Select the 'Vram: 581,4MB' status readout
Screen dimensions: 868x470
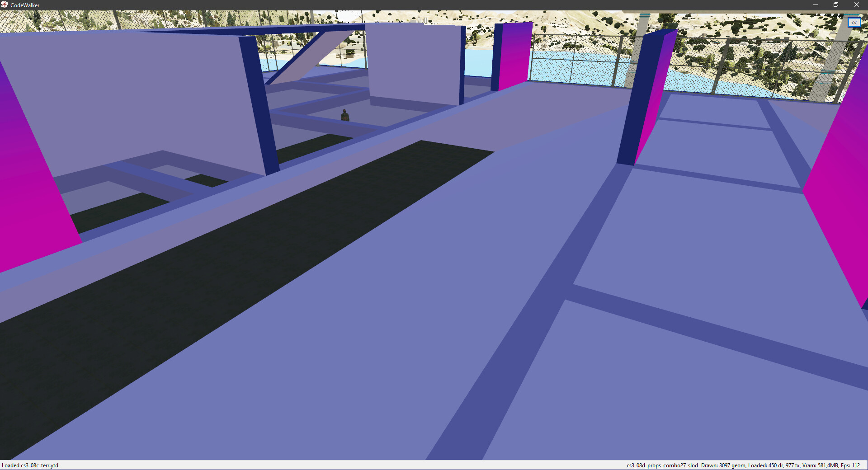click(x=820, y=465)
